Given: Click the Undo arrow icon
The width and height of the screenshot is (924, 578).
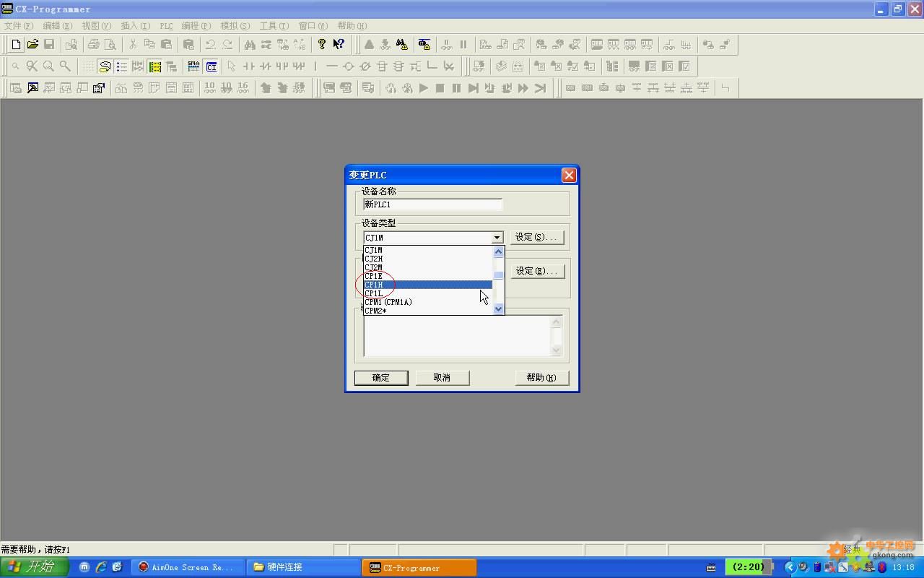Looking at the screenshot, I should click(x=210, y=45).
